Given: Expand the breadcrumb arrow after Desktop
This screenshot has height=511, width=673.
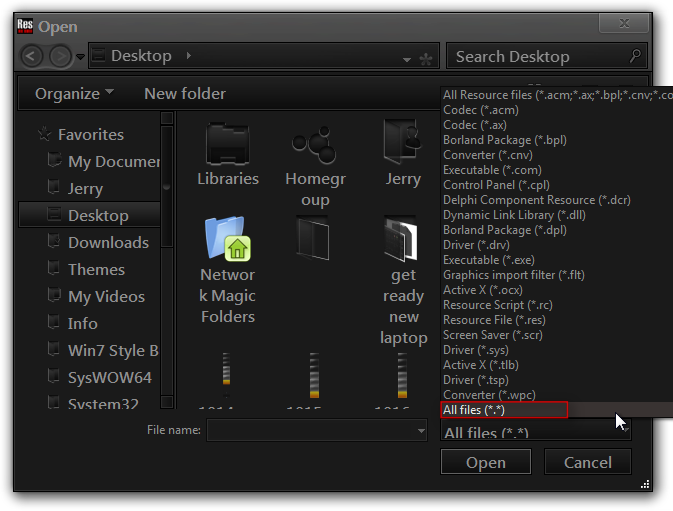Looking at the screenshot, I should pyautogui.click(x=188, y=55).
